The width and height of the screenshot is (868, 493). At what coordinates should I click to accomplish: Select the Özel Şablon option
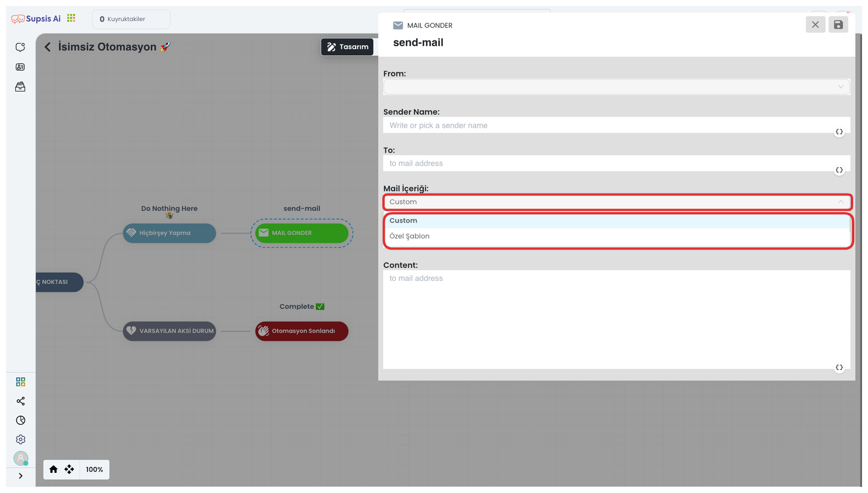[617, 236]
